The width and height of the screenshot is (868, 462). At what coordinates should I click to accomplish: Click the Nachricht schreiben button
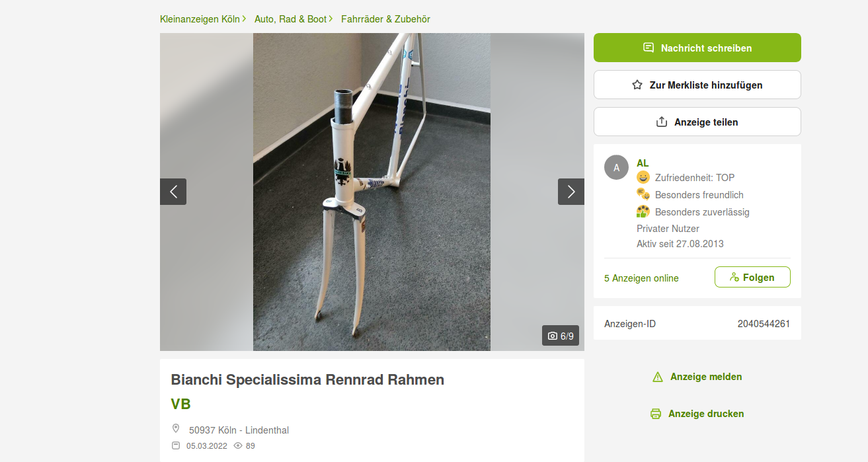(x=697, y=48)
